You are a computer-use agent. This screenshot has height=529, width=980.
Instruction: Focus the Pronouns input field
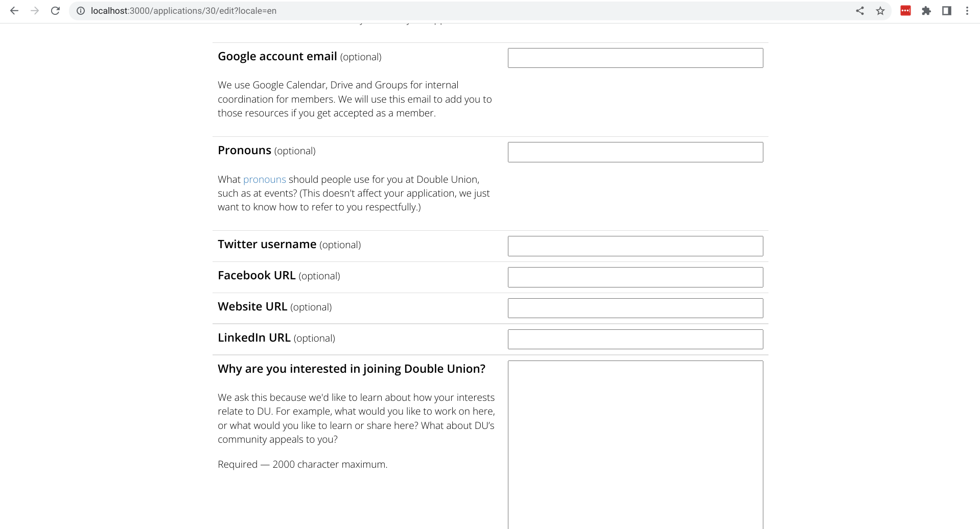pyautogui.click(x=635, y=152)
